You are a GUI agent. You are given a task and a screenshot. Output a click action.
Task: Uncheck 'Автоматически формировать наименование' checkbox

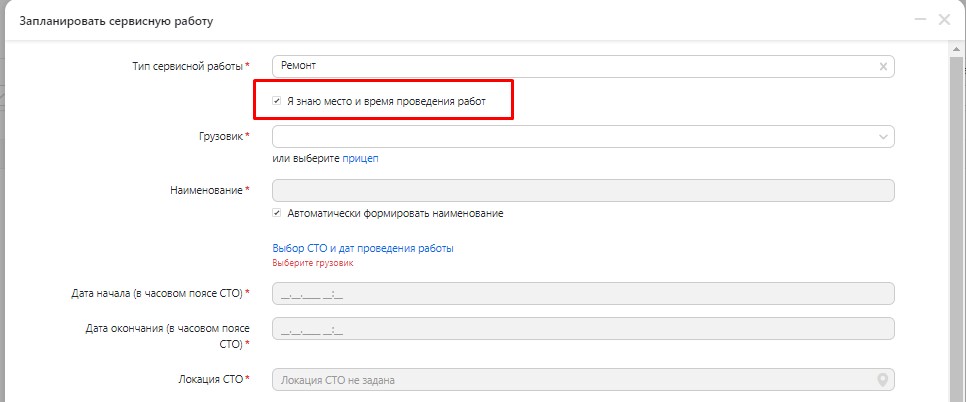click(277, 213)
